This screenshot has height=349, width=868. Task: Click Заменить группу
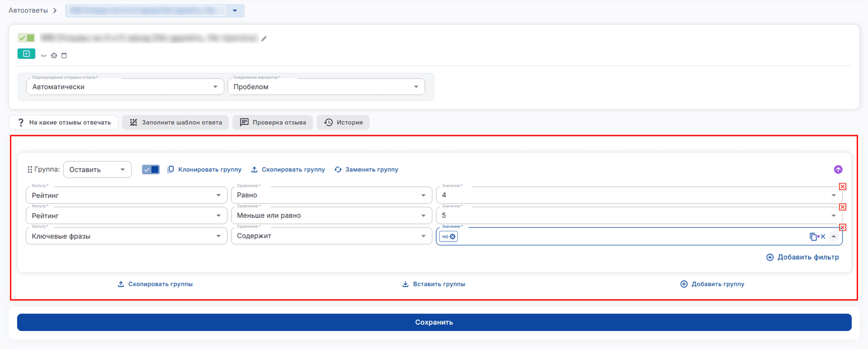click(367, 170)
